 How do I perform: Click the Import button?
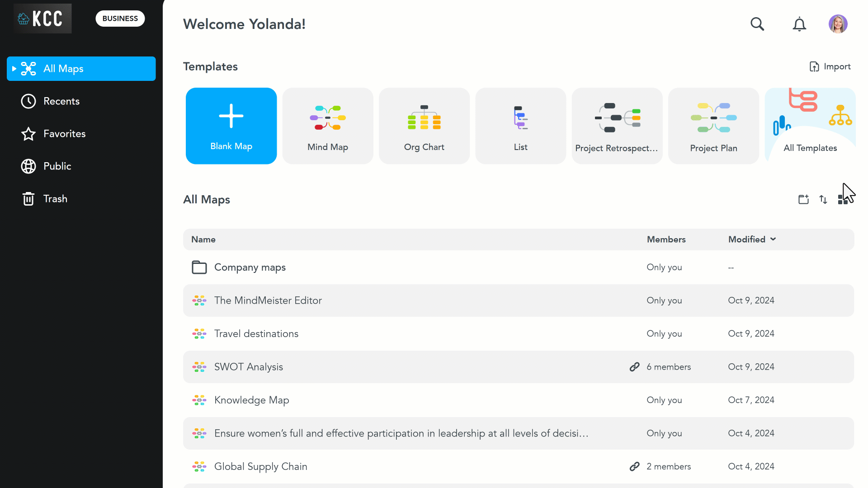[830, 67]
